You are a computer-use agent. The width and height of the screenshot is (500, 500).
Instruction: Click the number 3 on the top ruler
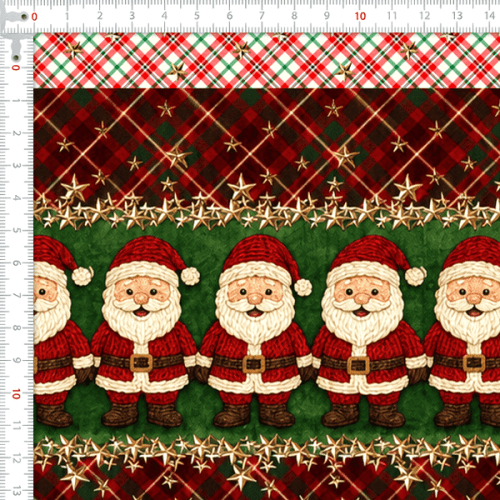pos(132,16)
